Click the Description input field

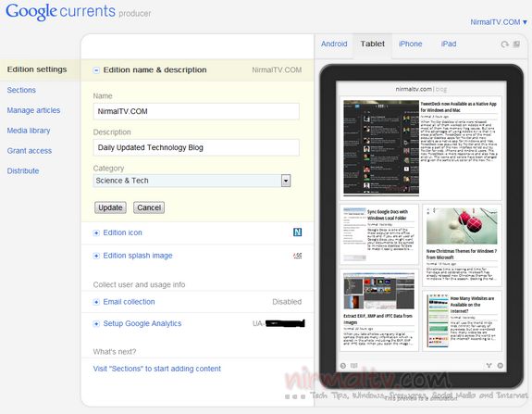tap(196, 147)
